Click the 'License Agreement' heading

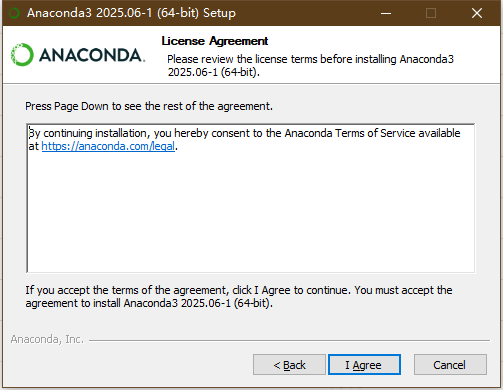[215, 41]
